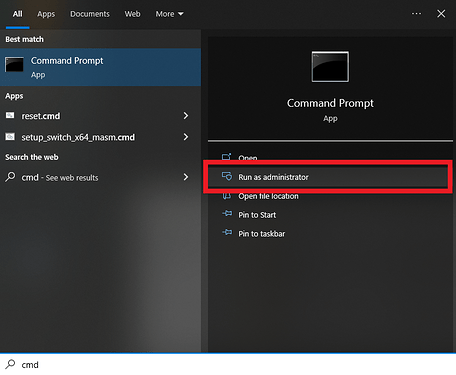The image size is (456, 375).
Task: Click large Command Prompt preview icon
Action: (x=330, y=67)
